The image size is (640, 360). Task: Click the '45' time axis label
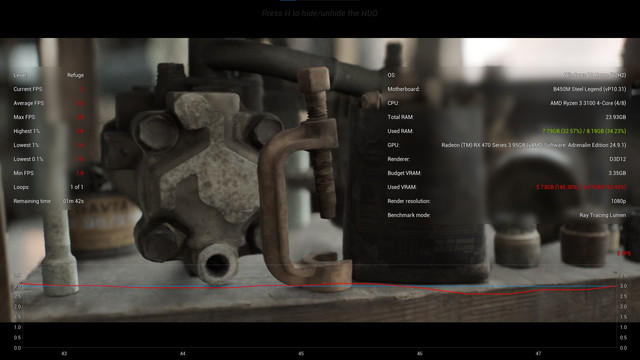pos(301,353)
